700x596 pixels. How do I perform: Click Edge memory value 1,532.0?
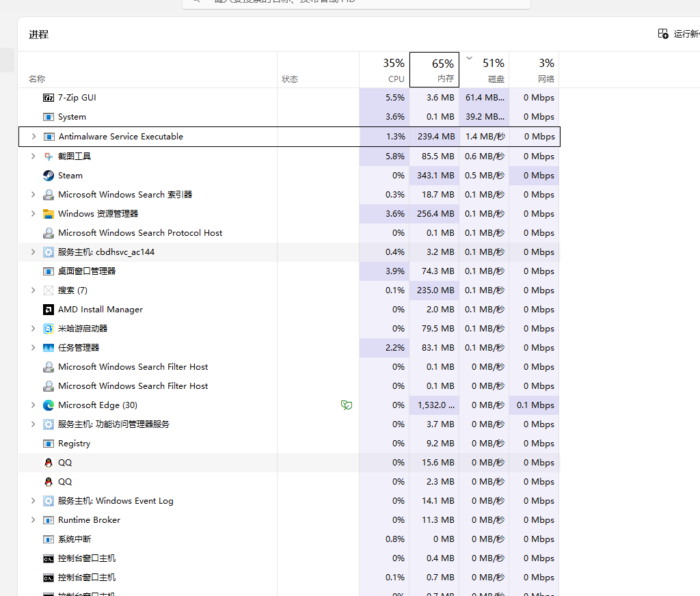pos(436,405)
